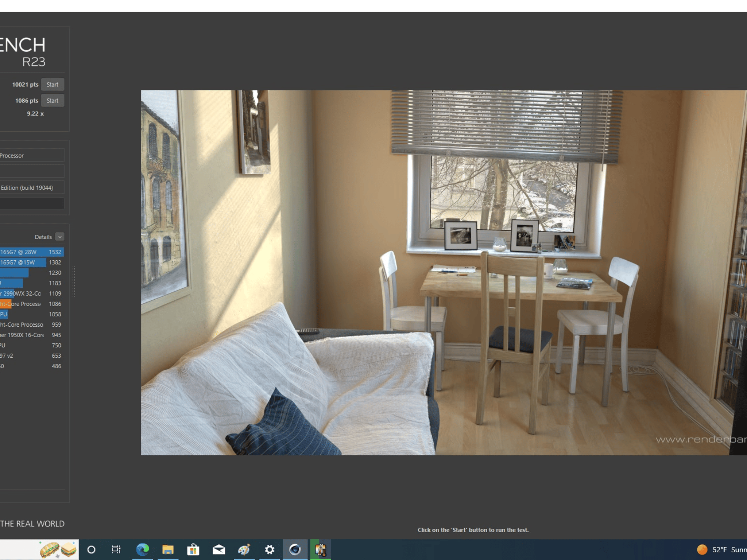Expand the Details ranking dropdown arrow
Screen dimensions: 747x560
tap(60, 237)
